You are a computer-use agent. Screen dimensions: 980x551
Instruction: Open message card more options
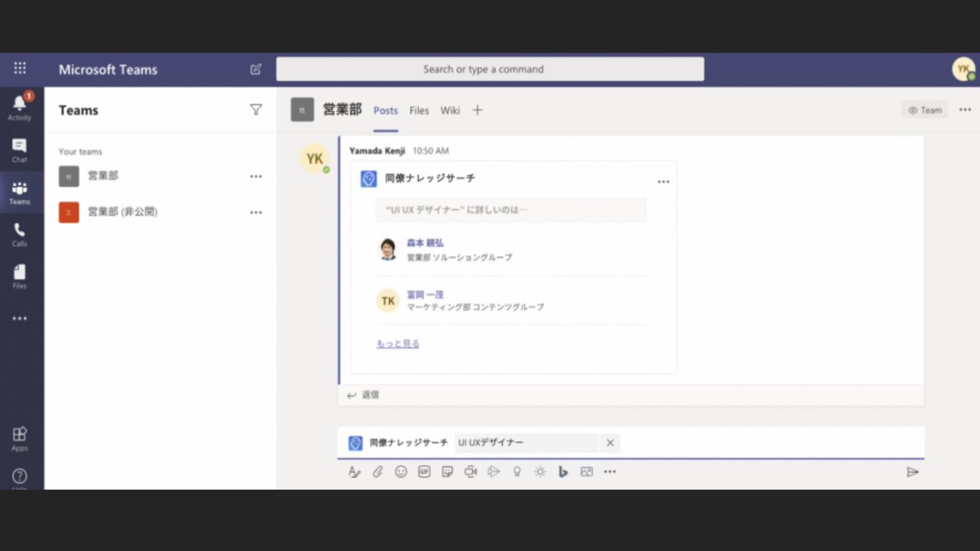coord(663,182)
